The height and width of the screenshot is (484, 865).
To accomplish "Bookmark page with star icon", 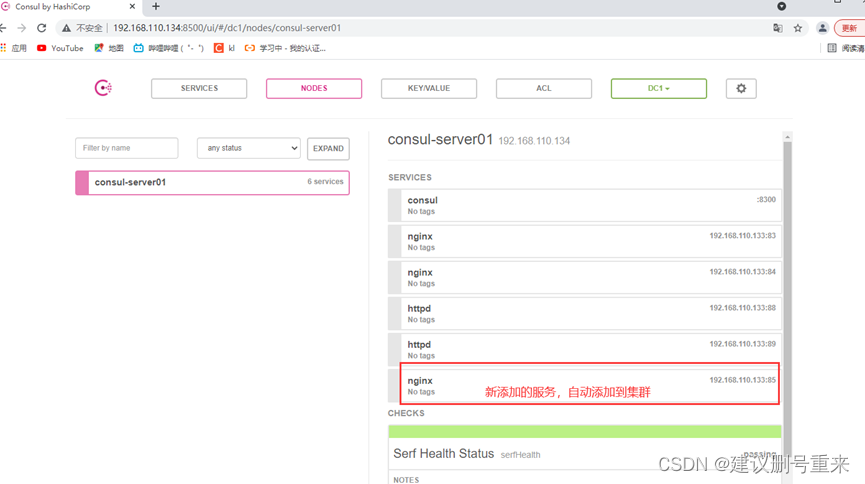I will (x=798, y=28).
